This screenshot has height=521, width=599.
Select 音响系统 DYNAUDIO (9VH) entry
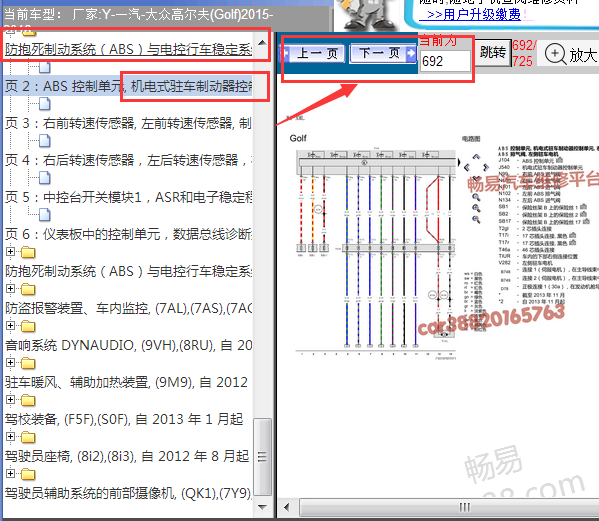point(128,345)
